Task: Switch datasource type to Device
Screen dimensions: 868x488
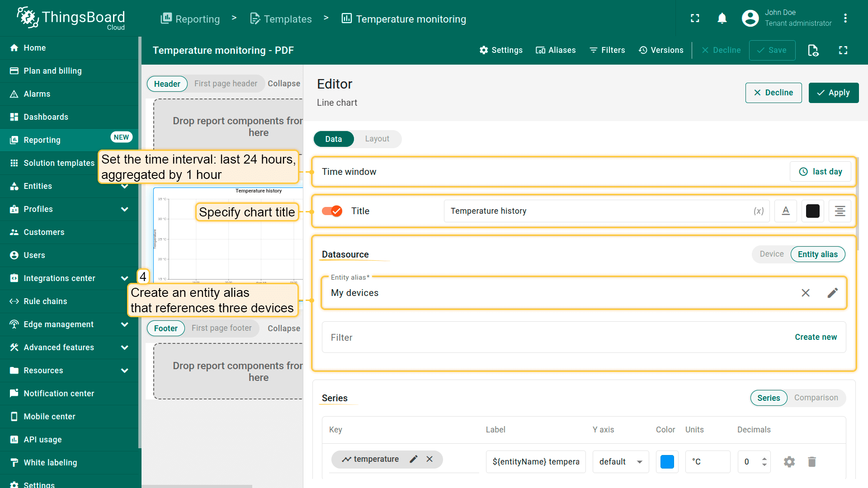Action: [771, 254]
